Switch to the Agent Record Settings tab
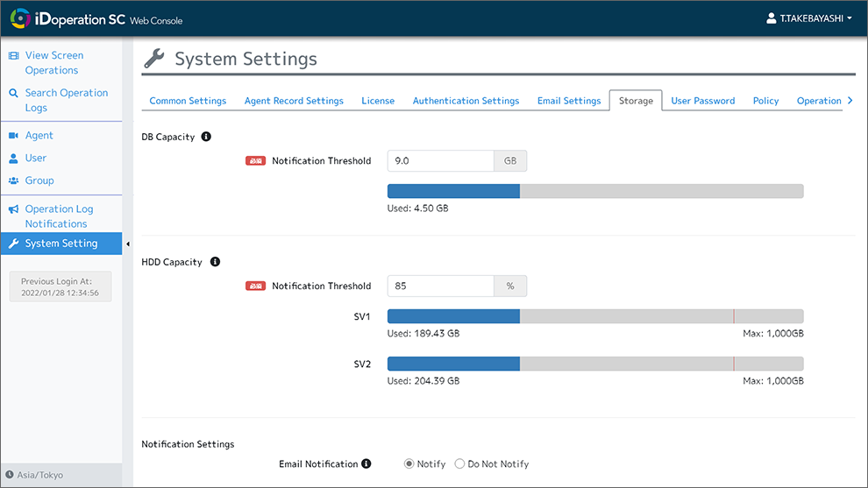The image size is (868, 488). pos(294,101)
